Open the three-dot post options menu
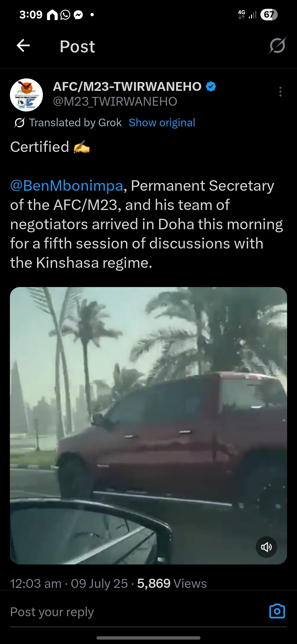This screenshot has width=297, height=644. [280, 92]
